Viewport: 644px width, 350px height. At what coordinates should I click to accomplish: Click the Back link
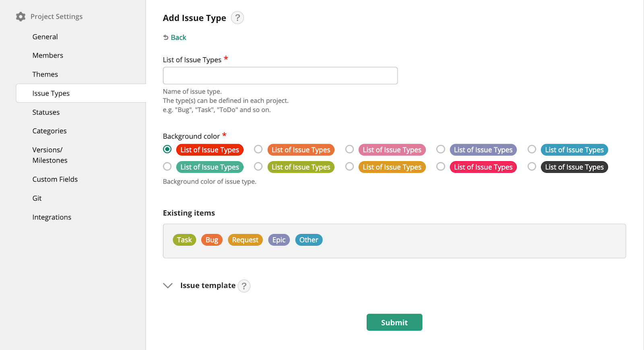178,37
